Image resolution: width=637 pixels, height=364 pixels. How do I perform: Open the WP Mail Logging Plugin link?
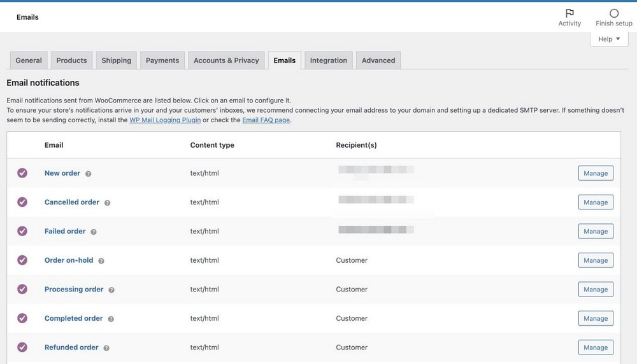click(x=165, y=120)
